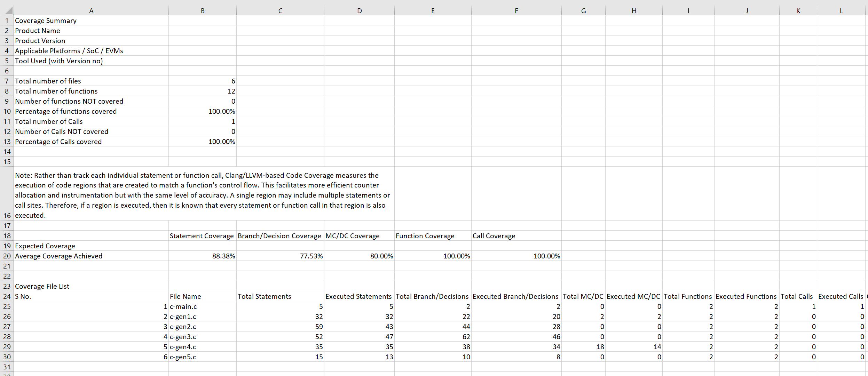The width and height of the screenshot is (868, 376).
Task: Click the Statement Coverage header cell
Action: click(202, 236)
